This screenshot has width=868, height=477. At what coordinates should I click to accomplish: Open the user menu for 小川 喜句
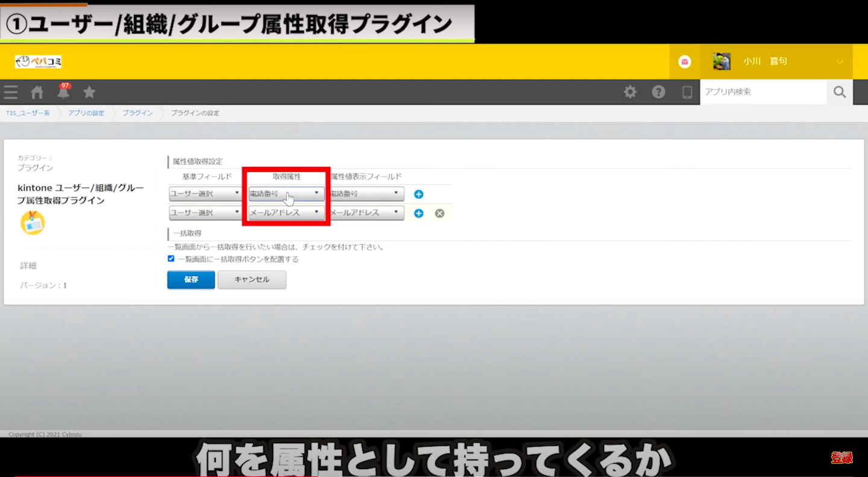[x=778, y=62]
